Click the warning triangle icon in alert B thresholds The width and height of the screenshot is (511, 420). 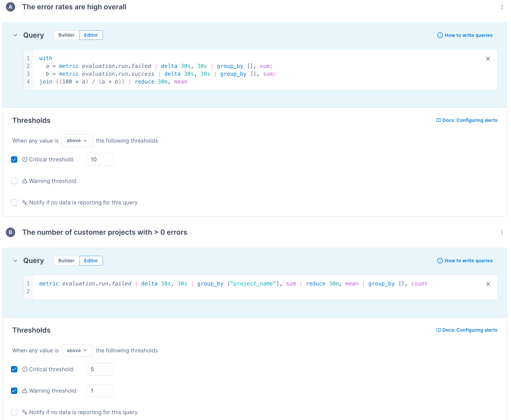pyautogui.click(x=24, y=391)
